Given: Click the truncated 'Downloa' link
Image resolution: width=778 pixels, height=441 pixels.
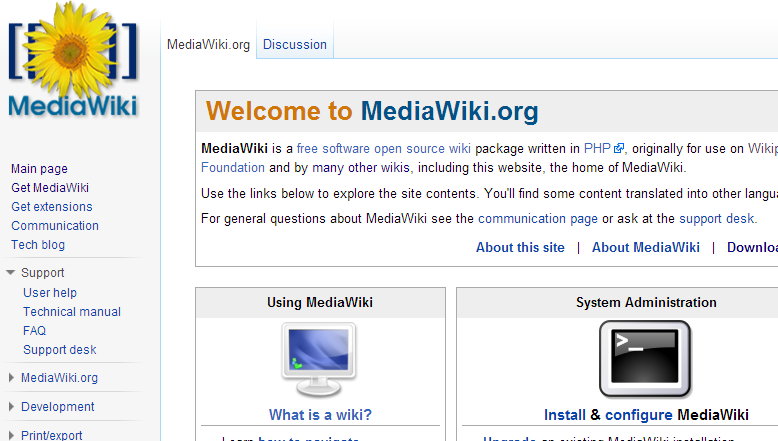Looking at the screenshot, I should pos(752,247).
